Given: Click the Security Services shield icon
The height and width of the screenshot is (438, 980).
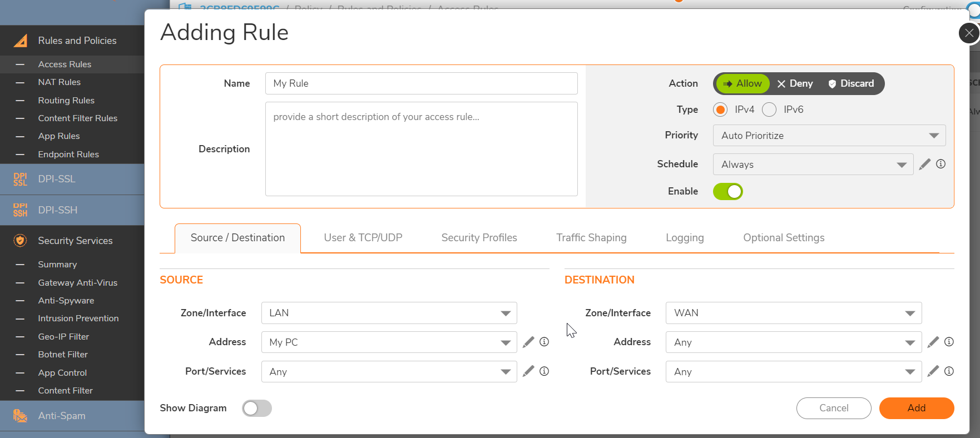Looking at the screenshot, I should 20,241.
